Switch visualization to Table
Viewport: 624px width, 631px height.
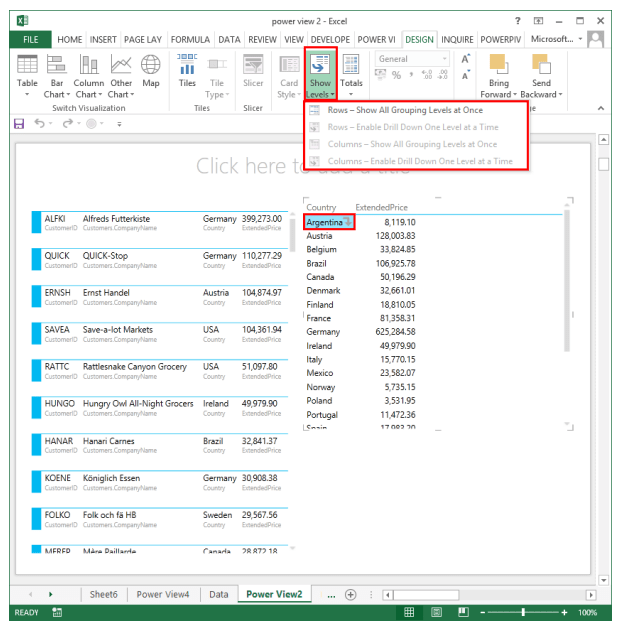[27, 75]
